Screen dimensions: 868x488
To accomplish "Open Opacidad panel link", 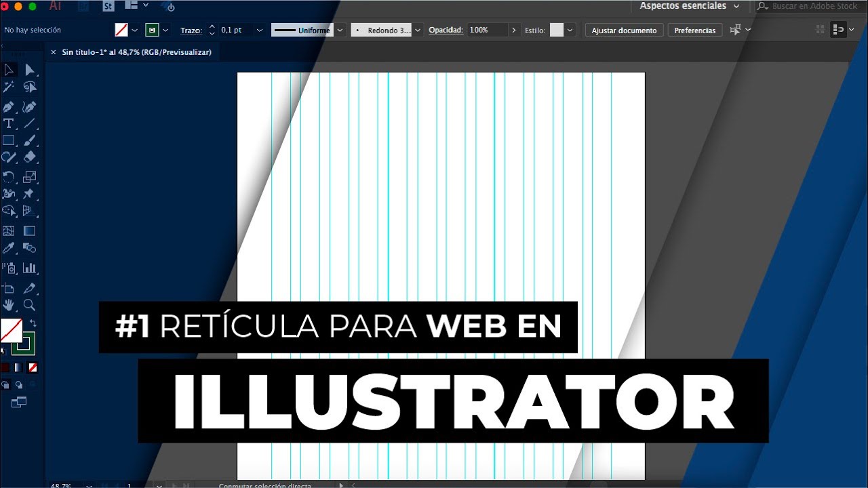I will click(446, 30).
